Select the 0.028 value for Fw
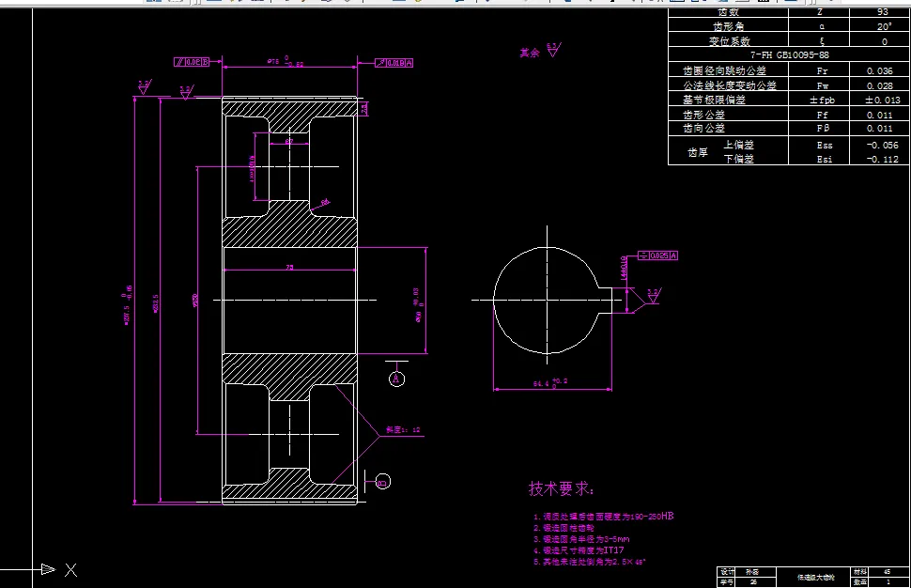 coord(880,86)
